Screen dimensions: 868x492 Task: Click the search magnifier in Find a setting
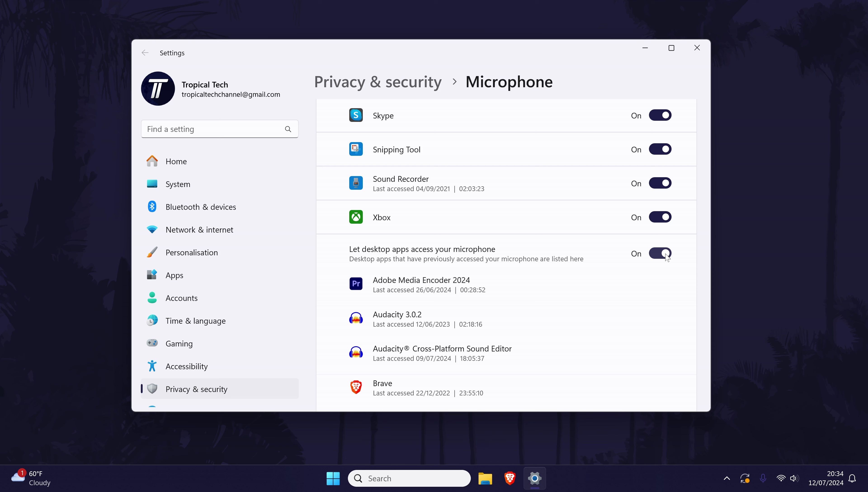pyautogui.click(x=288, y=129)
